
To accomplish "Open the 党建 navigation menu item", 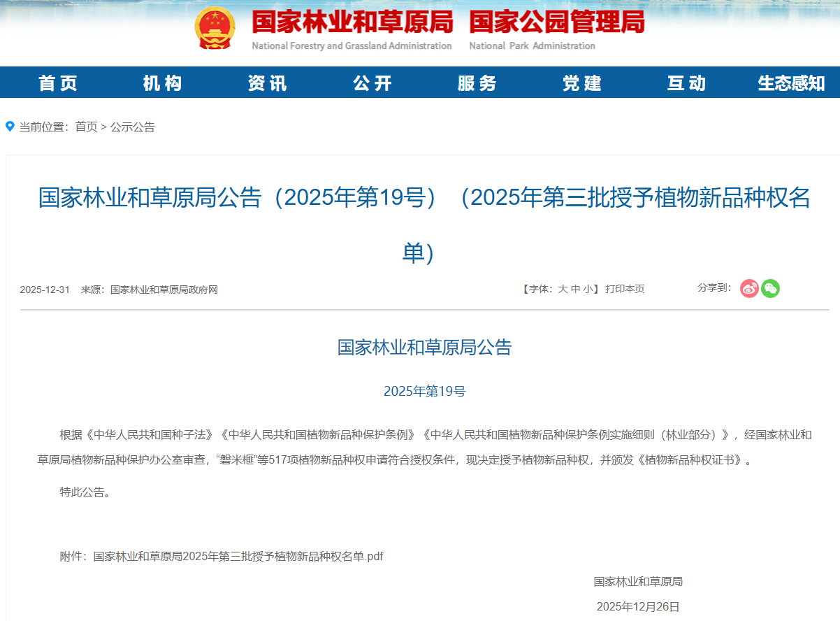I will [581, 83].
